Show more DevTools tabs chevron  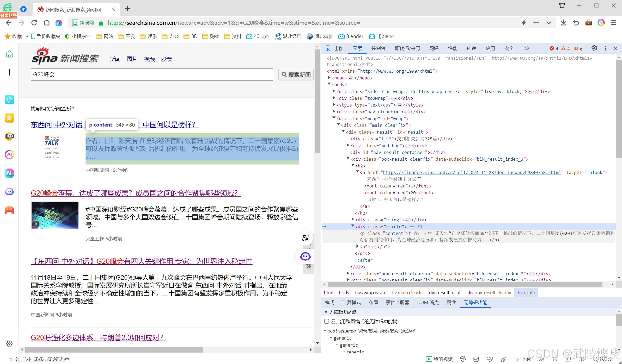pyautogui.click(x=527, y=48)
